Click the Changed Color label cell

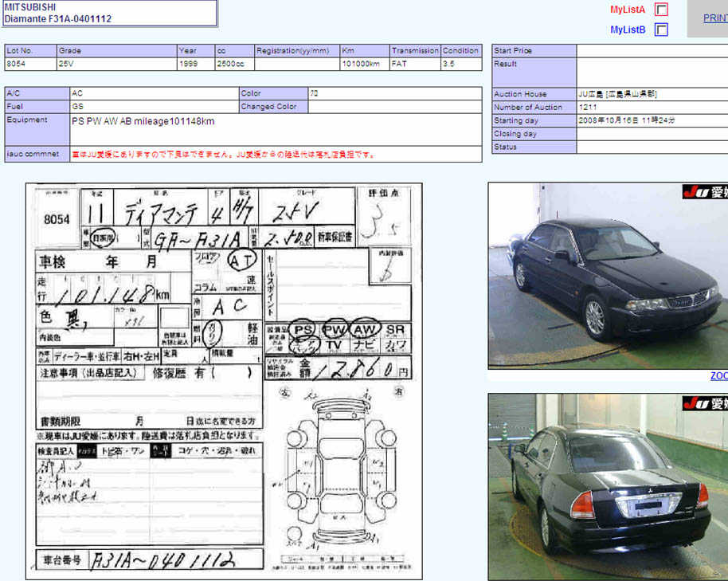tap(273, 106)
